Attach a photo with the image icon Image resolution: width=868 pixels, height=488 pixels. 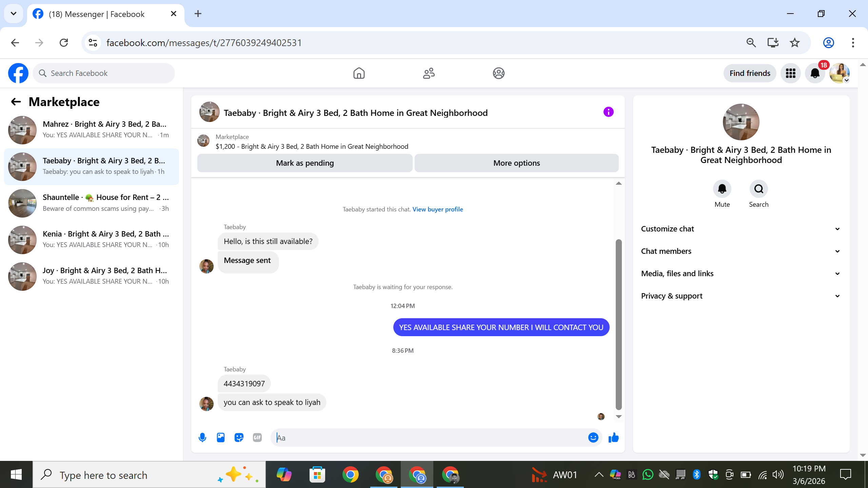[x=221, y=438]
